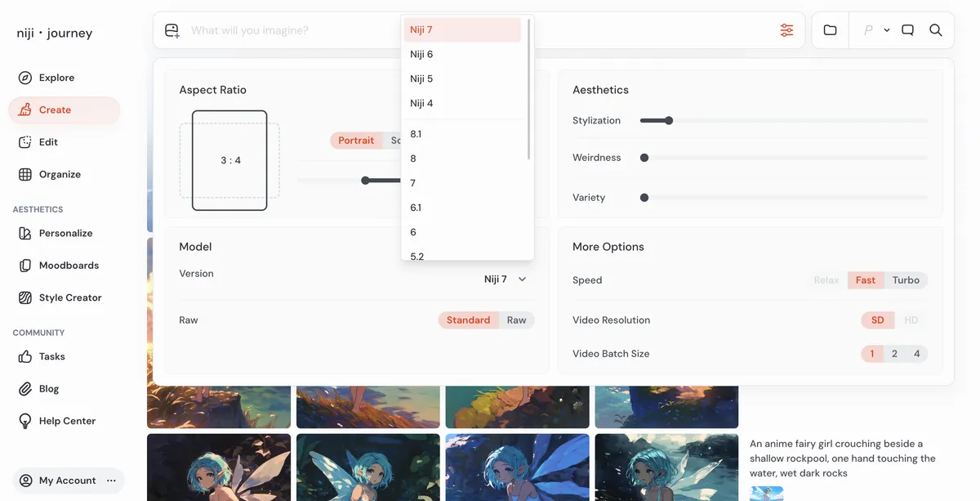Screen dimensions: 980x501
Task: Open the P personalization dropdown arrow
Action: pyautogui.click(x=887, y=30)
